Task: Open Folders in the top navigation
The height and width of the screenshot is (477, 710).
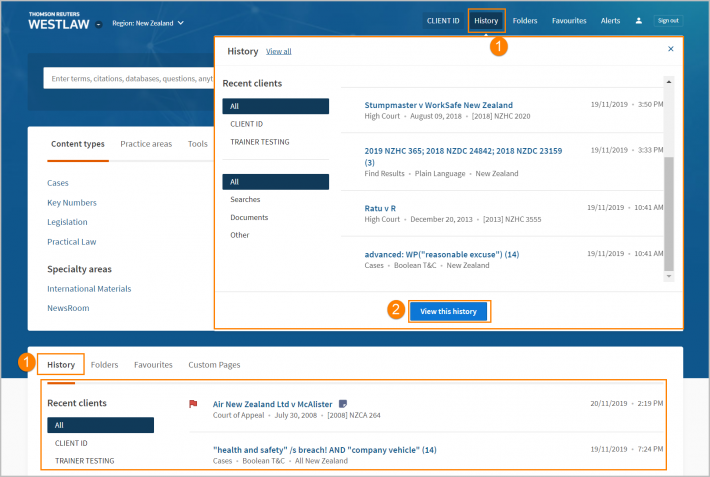Action: click(x=525, y=21)
